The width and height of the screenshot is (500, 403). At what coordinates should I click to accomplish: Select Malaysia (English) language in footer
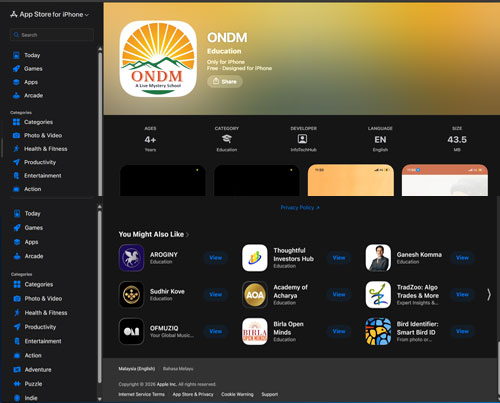[x=137, y=369]
